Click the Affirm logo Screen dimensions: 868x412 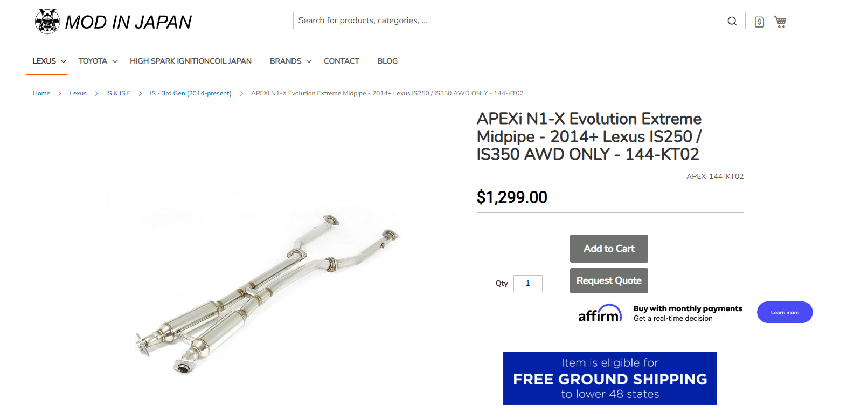click(x=600, y=313)
